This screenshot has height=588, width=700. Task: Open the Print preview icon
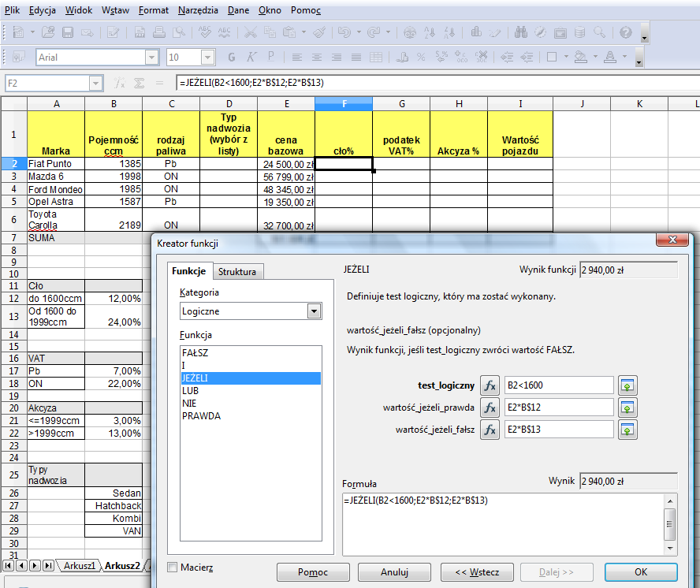(x=179, y=32)
